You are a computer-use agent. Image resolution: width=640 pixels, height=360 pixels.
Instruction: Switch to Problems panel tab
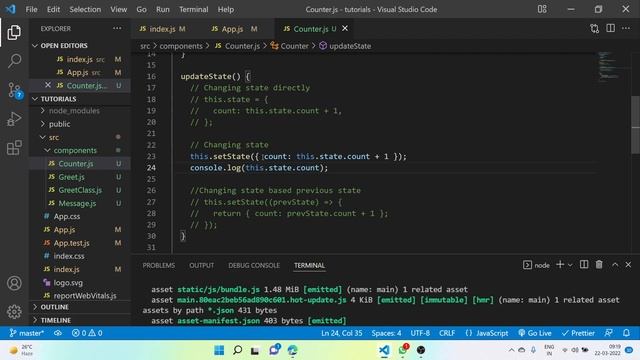coord(159,265)
